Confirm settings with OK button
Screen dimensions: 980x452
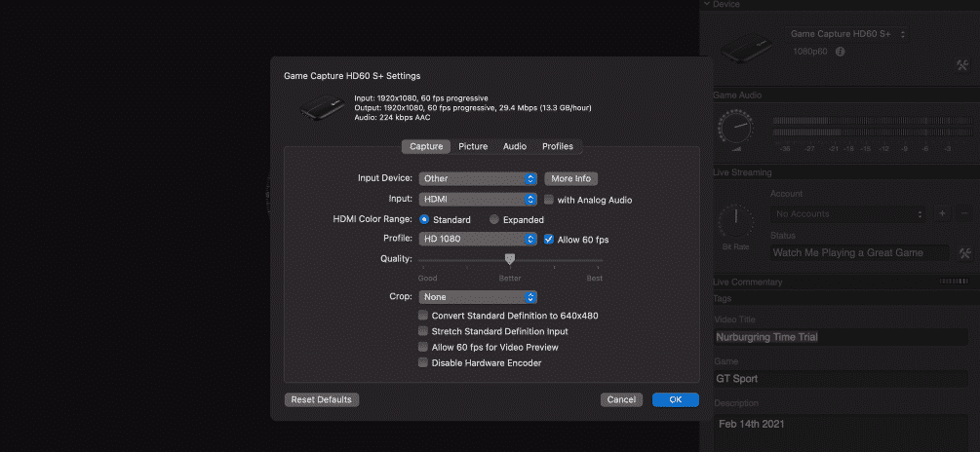click(x=676, y=399)
